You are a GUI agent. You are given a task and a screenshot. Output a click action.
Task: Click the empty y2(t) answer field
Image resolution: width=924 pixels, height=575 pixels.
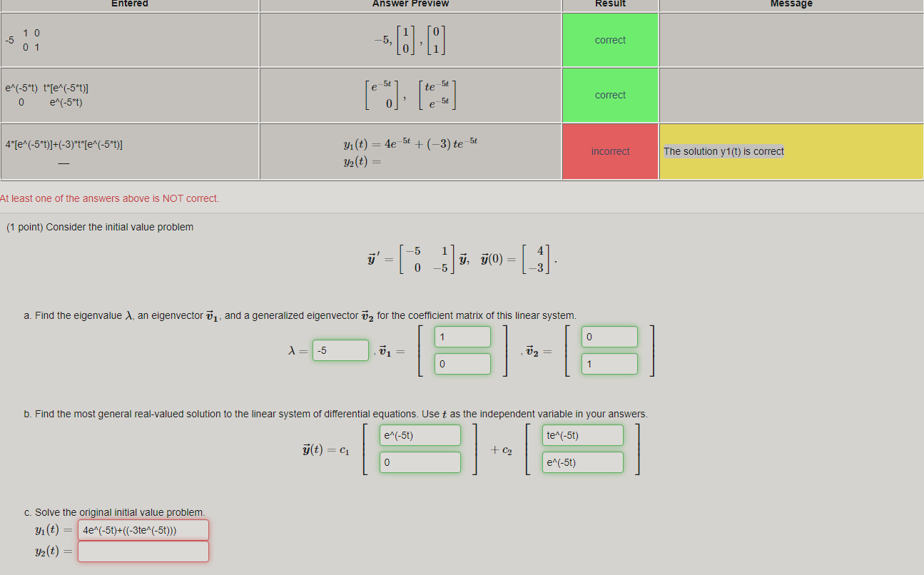pyautogui.click(x=143, y=551)
